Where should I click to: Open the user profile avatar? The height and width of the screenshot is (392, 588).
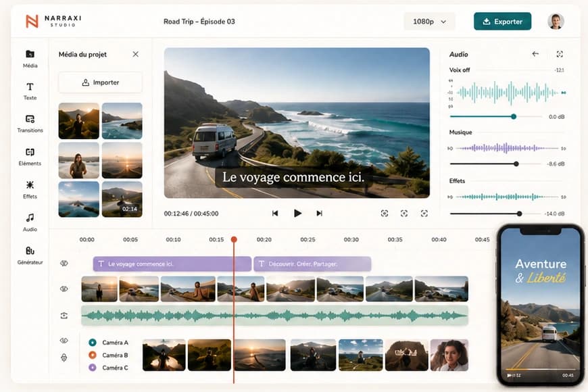556,22
